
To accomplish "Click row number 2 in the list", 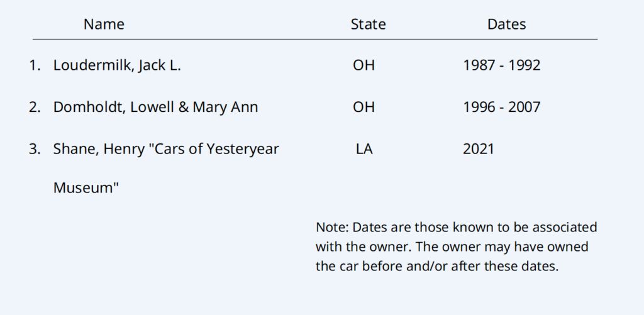I will point(34,107).
